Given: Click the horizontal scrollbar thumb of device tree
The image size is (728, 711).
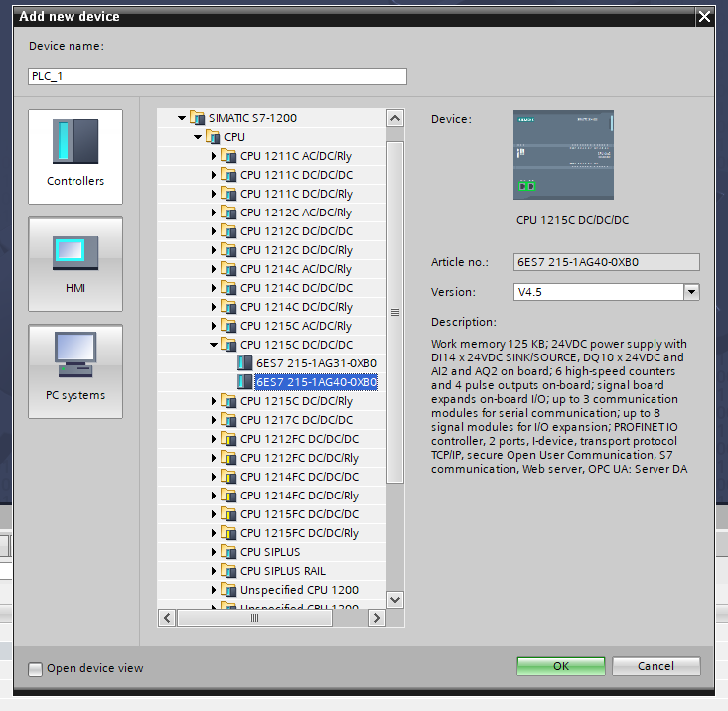Looking at the screenshot, I should click(x=255, y=618).
